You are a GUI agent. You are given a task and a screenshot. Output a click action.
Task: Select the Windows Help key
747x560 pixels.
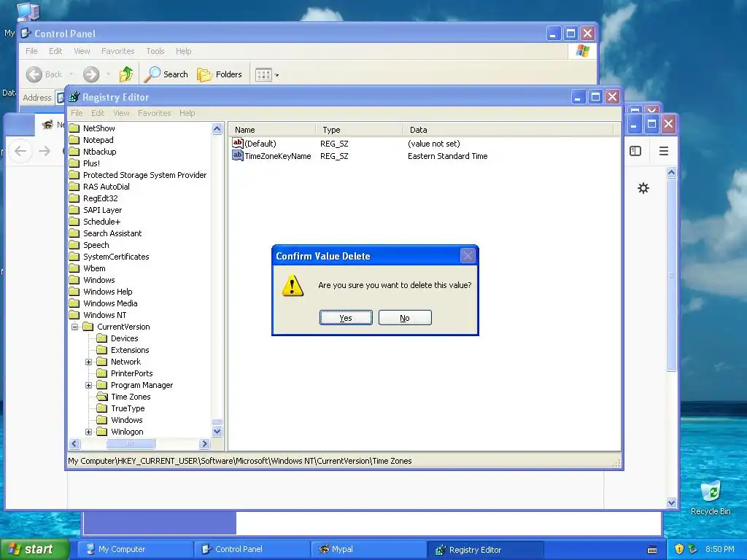coord(108,292)
